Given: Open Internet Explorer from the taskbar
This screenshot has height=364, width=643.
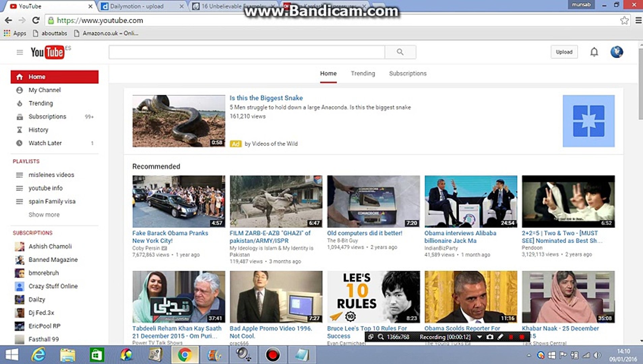Looking at the screenshot, I should (x=38, y=355).
